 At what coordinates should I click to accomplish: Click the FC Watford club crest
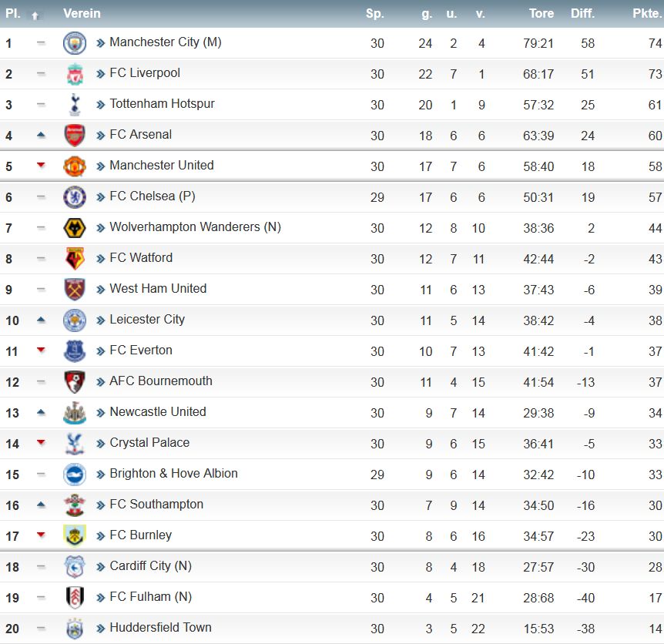pos(75,259)
